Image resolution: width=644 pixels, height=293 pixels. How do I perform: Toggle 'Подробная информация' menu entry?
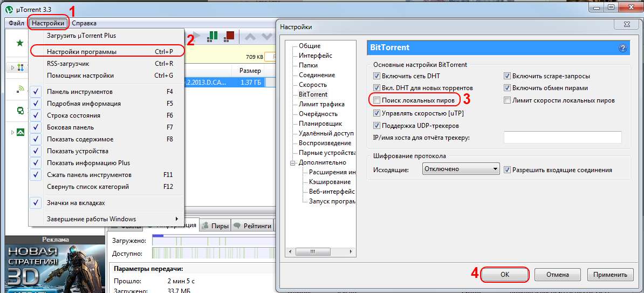107,104
